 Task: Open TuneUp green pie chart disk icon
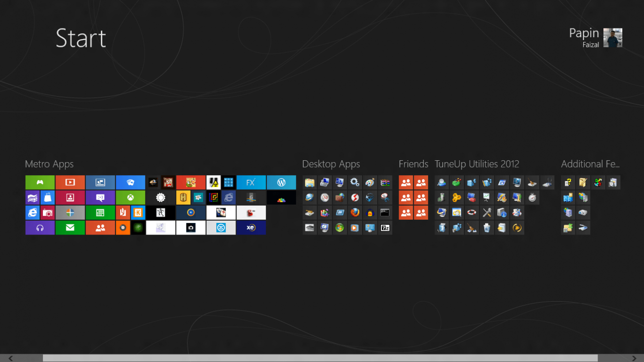(457, 182)
